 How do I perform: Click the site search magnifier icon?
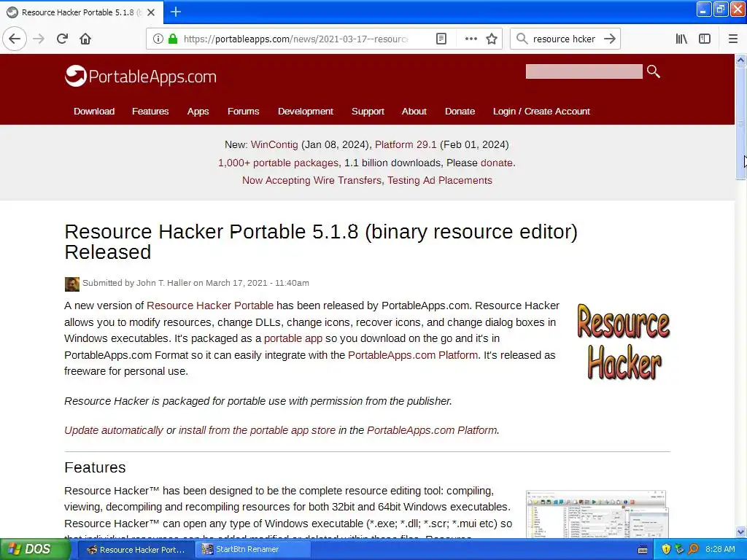[653, 71]
